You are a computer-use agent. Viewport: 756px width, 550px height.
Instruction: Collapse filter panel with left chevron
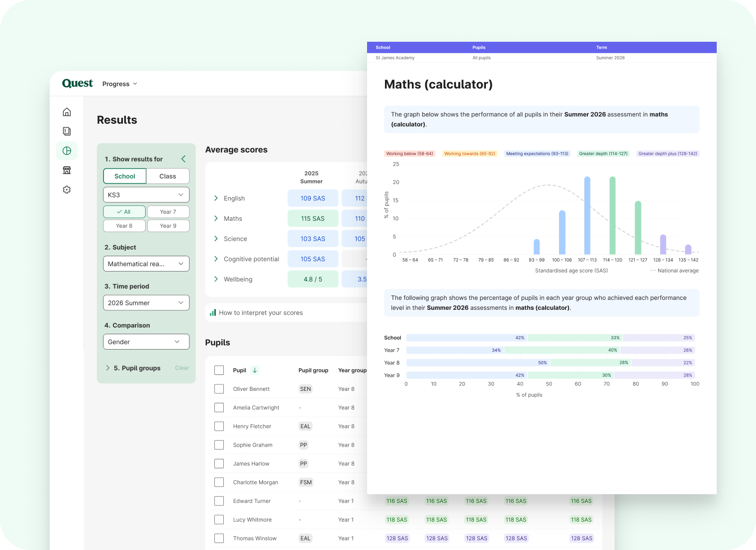point(184,159)
